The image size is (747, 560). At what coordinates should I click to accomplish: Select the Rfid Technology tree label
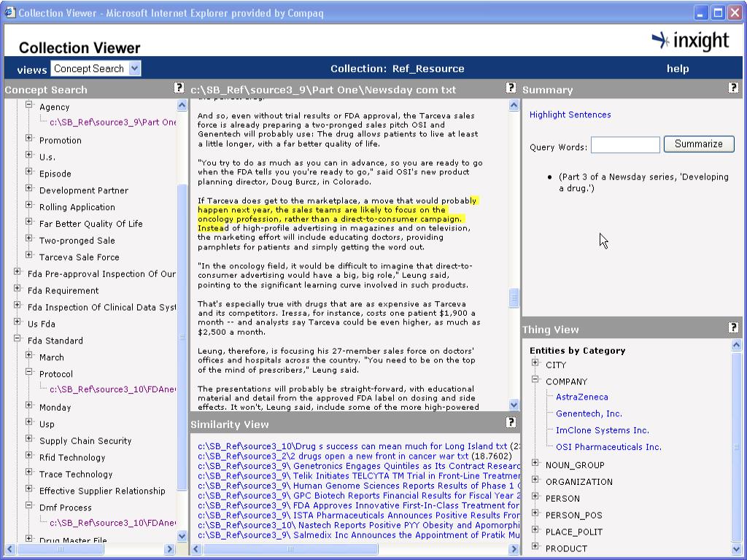point(72,458)
